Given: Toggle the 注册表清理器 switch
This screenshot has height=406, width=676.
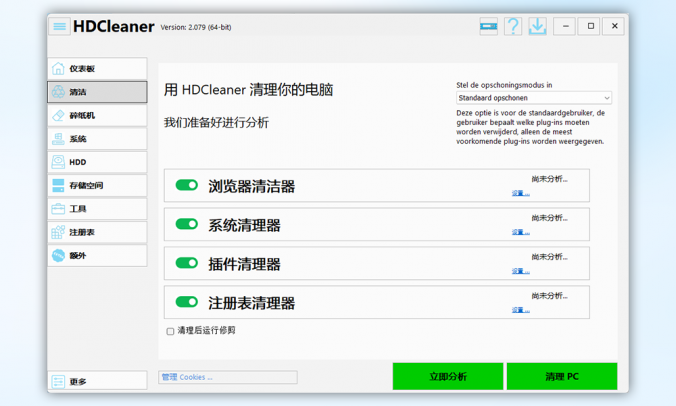Looking at the screenshot, I should 187,302.
